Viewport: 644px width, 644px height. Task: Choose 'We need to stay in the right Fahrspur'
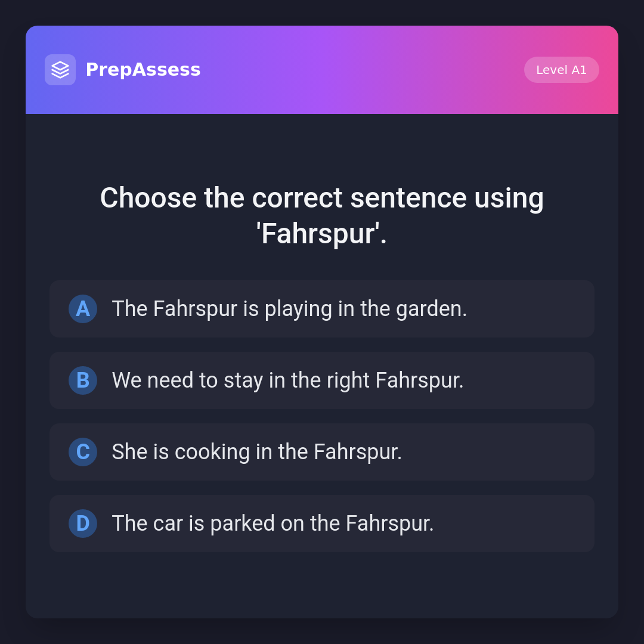(287, 380)
